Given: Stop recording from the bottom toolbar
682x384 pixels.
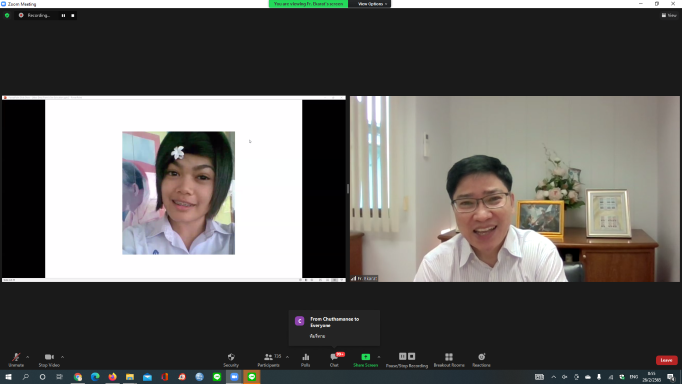Looking at the screenshot, I should click(411, 356).
